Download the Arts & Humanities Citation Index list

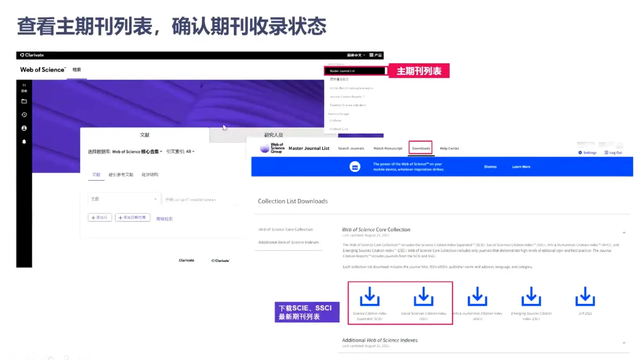pyautogui.click(x=477, y=297)
